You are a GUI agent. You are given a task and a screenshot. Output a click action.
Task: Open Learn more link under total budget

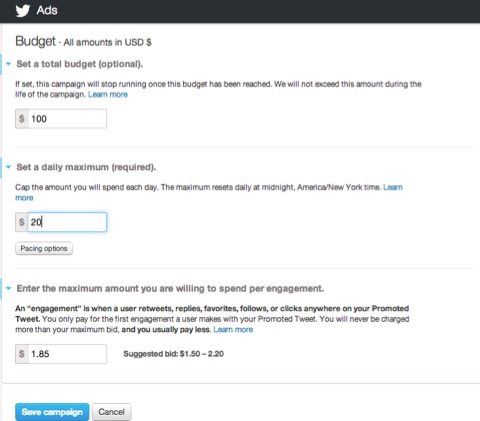108,95
